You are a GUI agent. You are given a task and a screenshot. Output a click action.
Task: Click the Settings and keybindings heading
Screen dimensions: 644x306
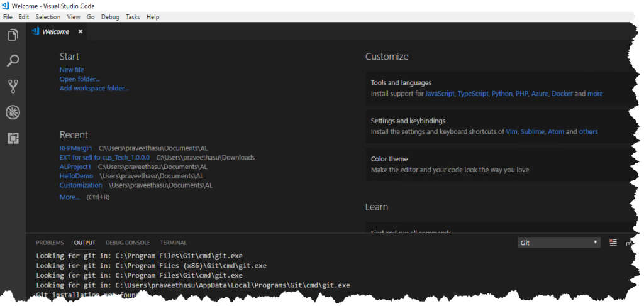pos(408,121)
